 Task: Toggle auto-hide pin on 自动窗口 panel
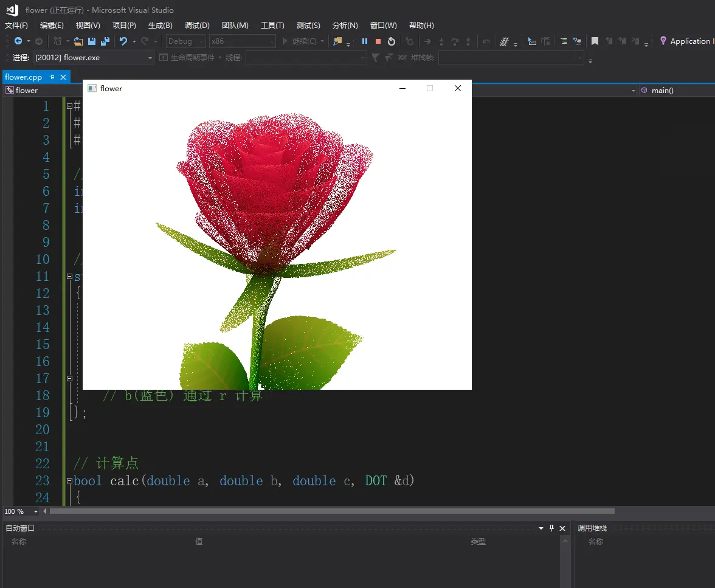[552, 528]
